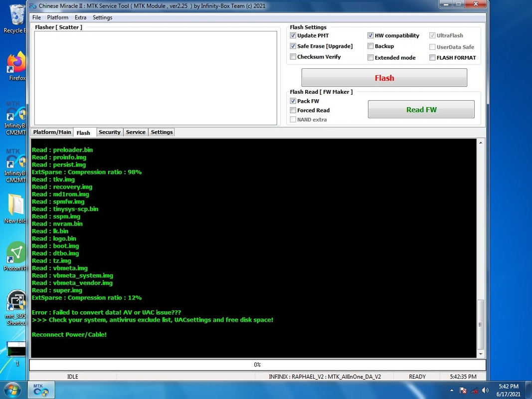Image resolution: width=532 pixels, height=399 pixels.
Task: Click the volume speaker tray icon
Action: (486, 390)
